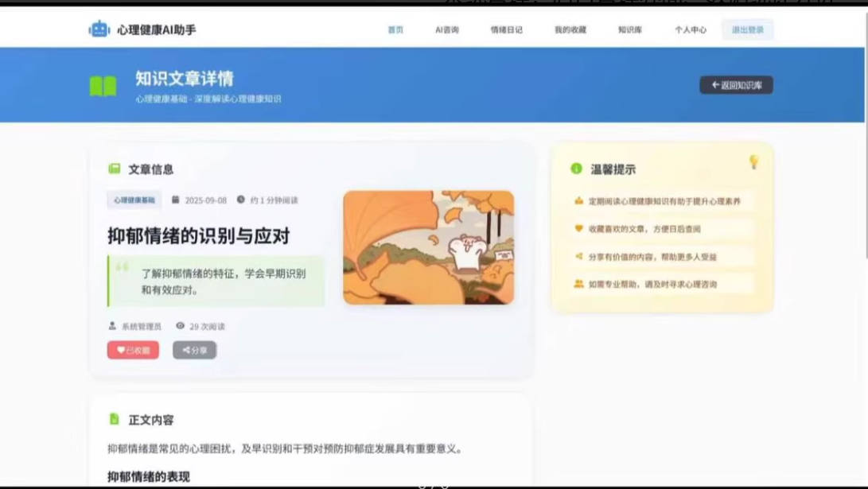
Task: Click the green icon beside 文章信息
Action: click(115, 169)
